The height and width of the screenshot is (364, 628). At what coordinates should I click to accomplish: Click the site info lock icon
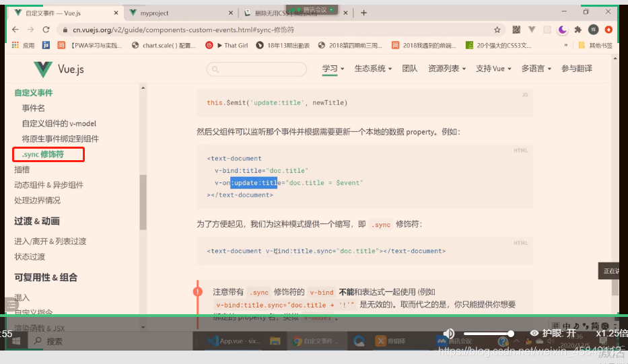pos(65,30)
